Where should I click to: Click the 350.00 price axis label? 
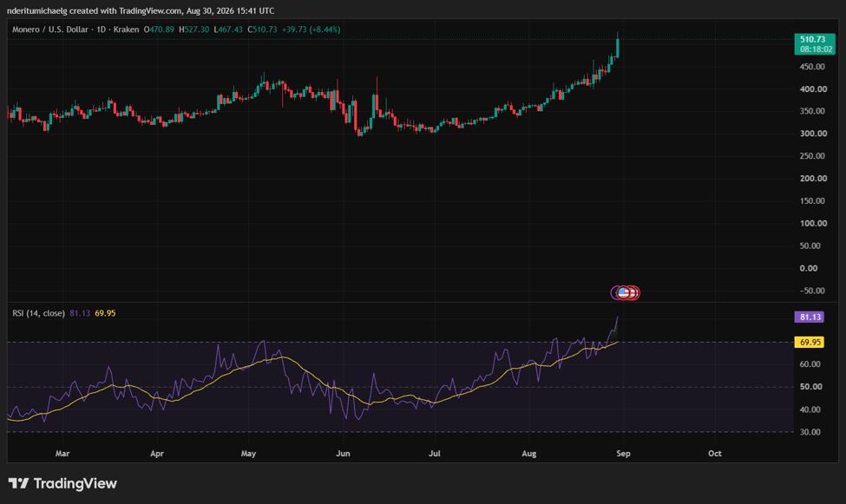[812, 111]
